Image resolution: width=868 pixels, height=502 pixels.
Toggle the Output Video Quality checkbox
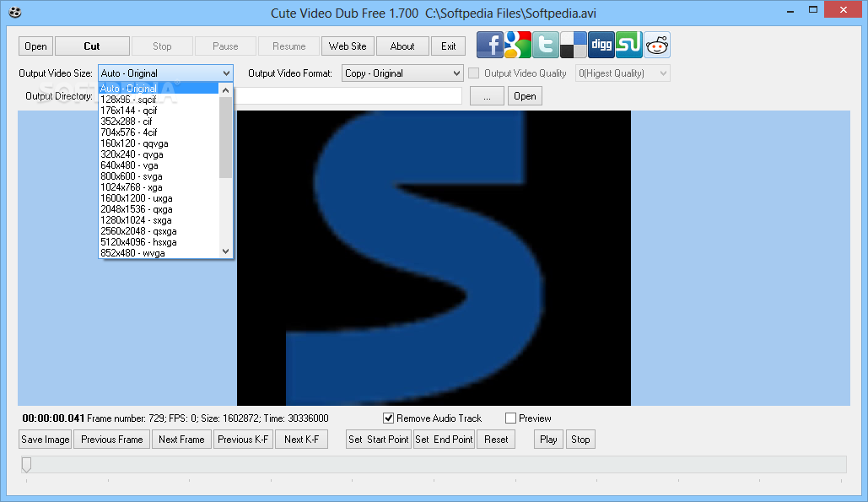(x=474, y=73)
